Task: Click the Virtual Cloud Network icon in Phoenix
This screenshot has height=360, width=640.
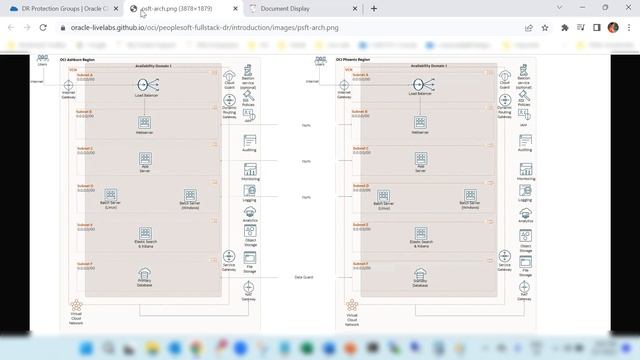Action: [x=352, y=305]
